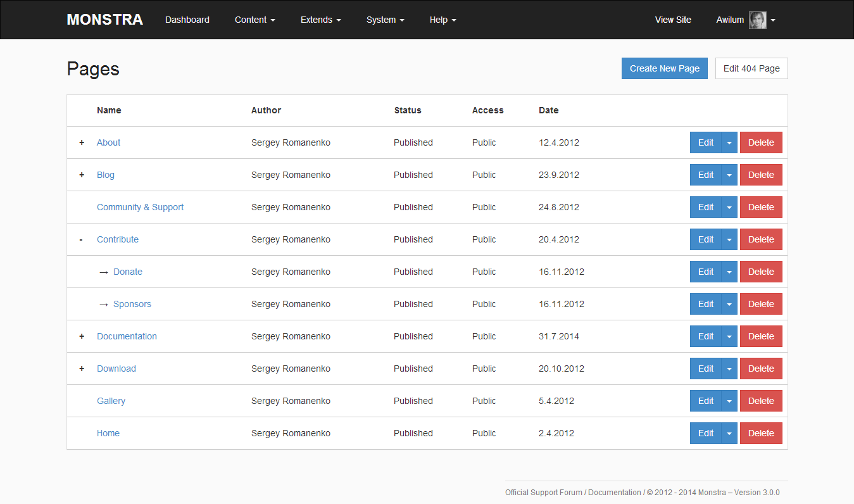The width and height of the screenshot is (854, 504).
Task: Collapse the Contribute page subtree
Action: point(81,239)
